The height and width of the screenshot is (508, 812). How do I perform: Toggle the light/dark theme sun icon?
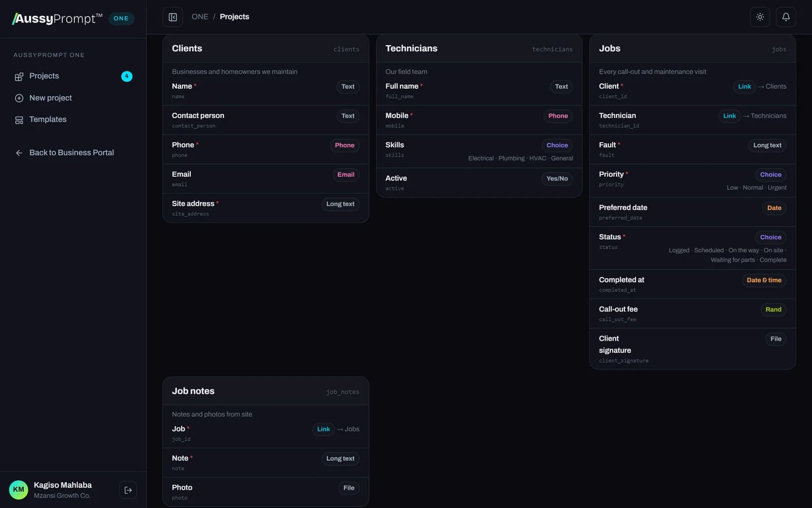coord(760,17)
